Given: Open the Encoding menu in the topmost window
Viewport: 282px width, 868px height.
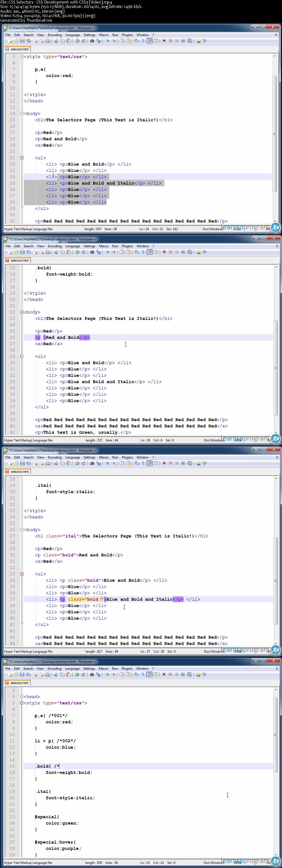Looking at the screenshot, I should point(55,35).
